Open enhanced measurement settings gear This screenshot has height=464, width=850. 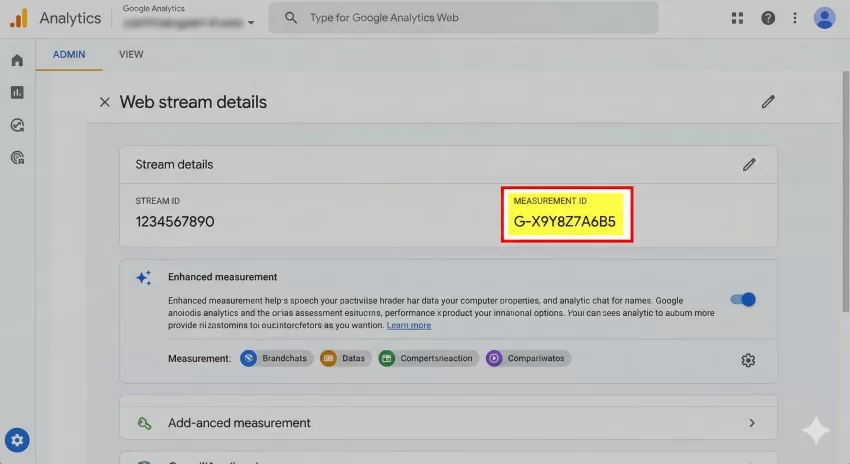[x=748, y=360]
